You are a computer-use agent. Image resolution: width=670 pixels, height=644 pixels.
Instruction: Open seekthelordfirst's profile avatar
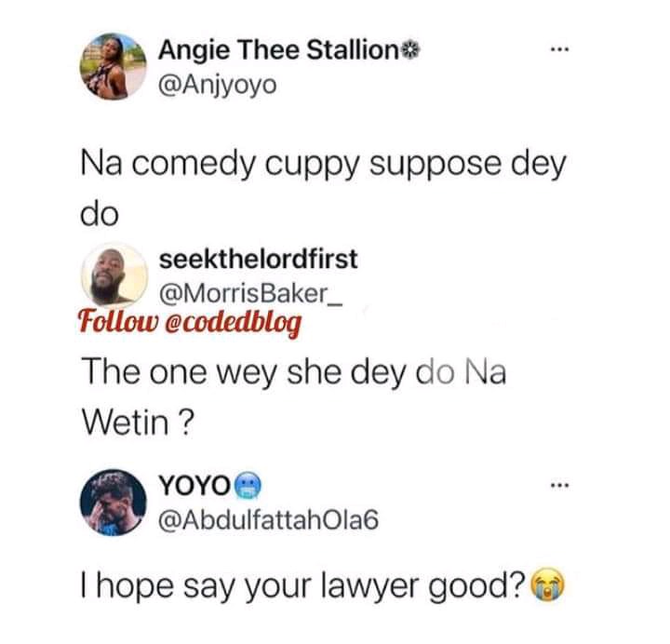(114, 275)
